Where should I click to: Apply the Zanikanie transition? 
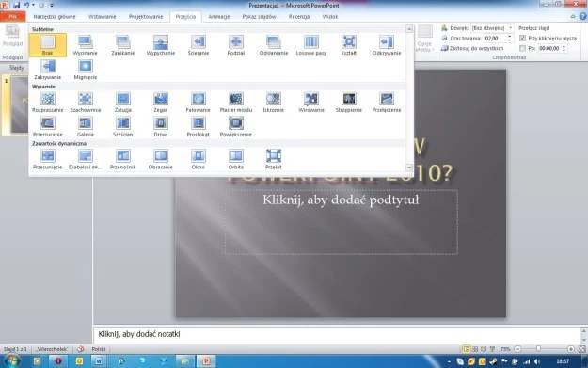123,45
